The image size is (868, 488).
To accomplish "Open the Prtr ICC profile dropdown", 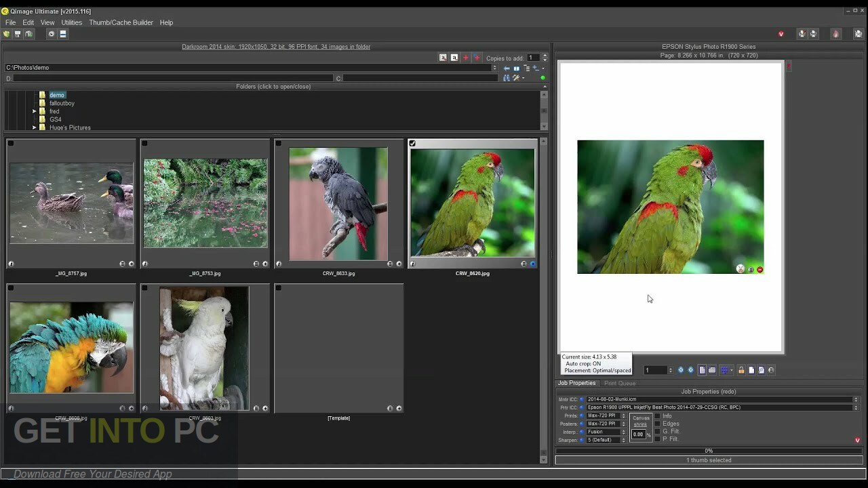I will (856, 407).
